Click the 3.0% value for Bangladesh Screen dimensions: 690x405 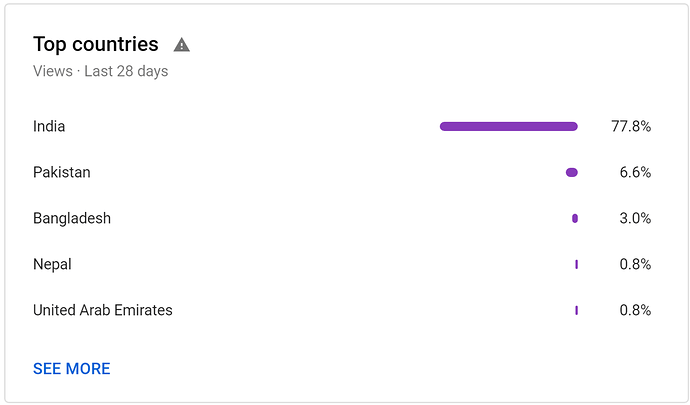click(x=635, y=218)
